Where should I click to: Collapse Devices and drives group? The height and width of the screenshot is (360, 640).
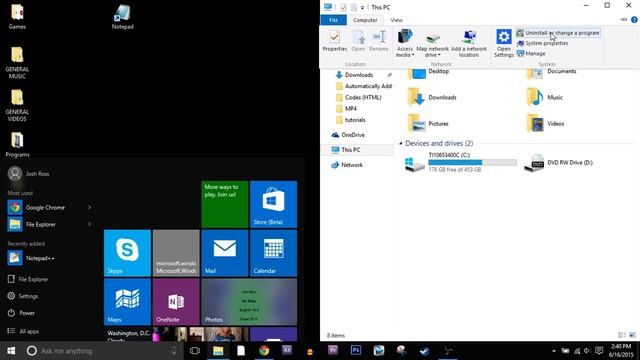pyautogui.click(x=400, y=144)
